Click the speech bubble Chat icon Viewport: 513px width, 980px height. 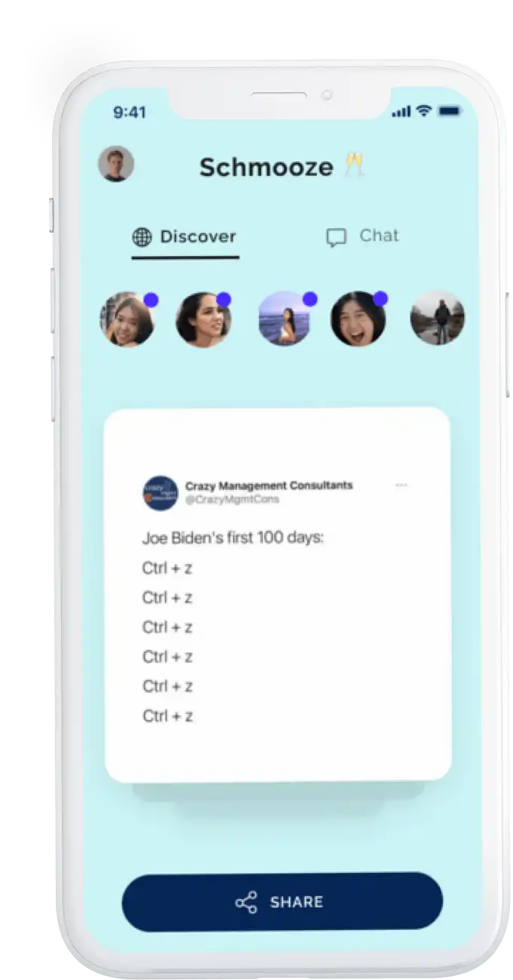click(x=336, y=238)
